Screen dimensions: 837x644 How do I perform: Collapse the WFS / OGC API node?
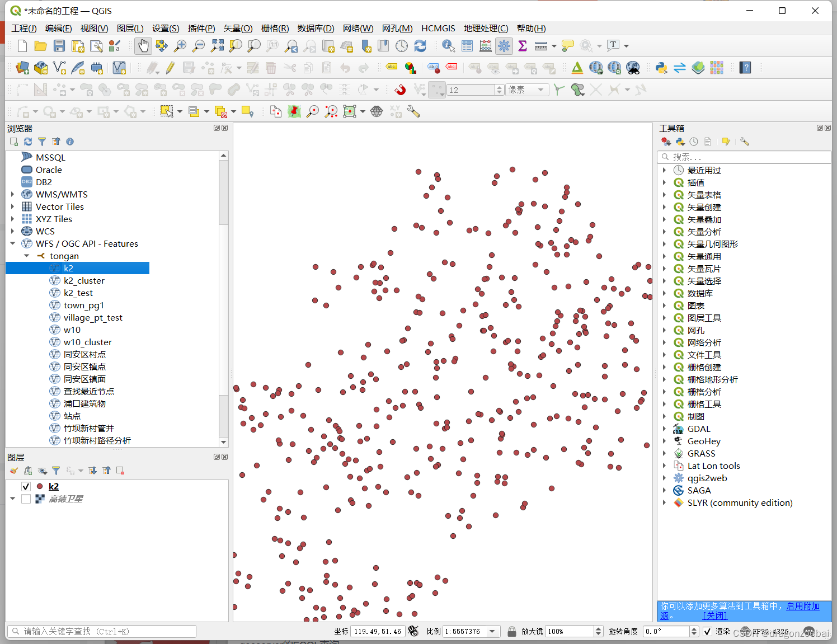[x=12, y=243]
